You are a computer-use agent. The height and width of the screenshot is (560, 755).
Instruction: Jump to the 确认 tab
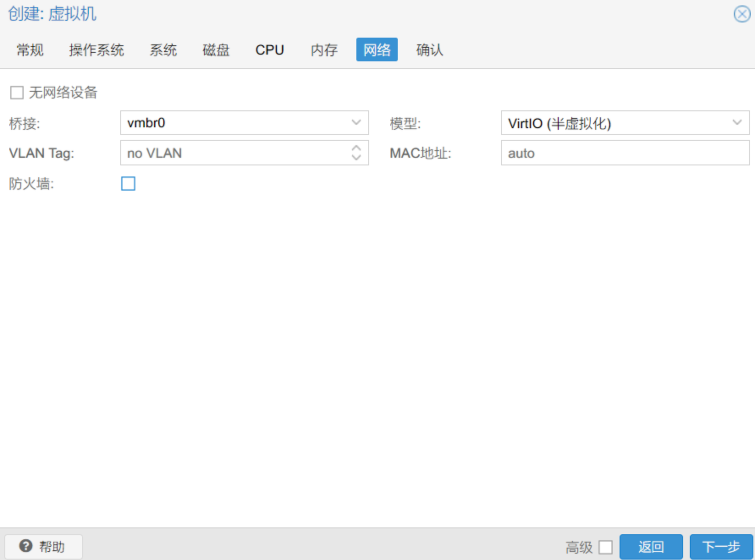click(430, 50)
